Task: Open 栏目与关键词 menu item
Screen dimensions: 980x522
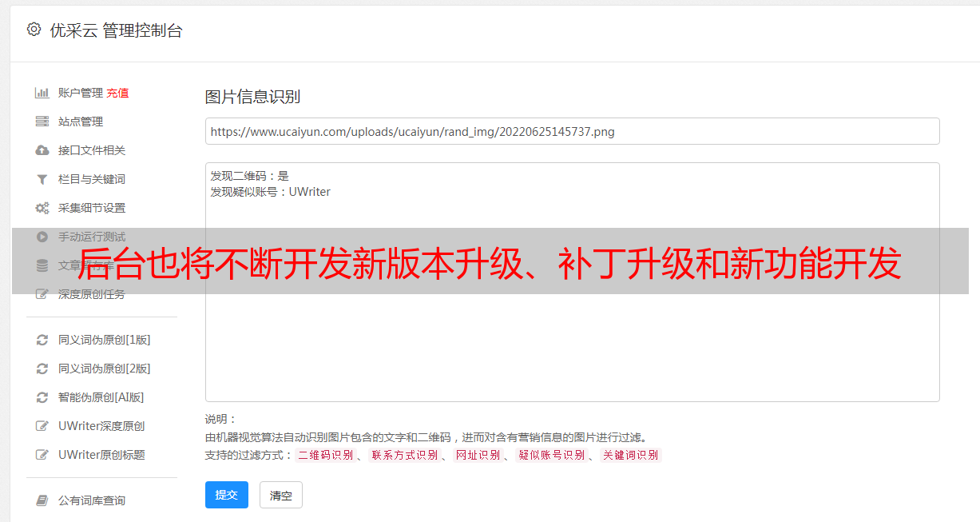Action: 92,179
